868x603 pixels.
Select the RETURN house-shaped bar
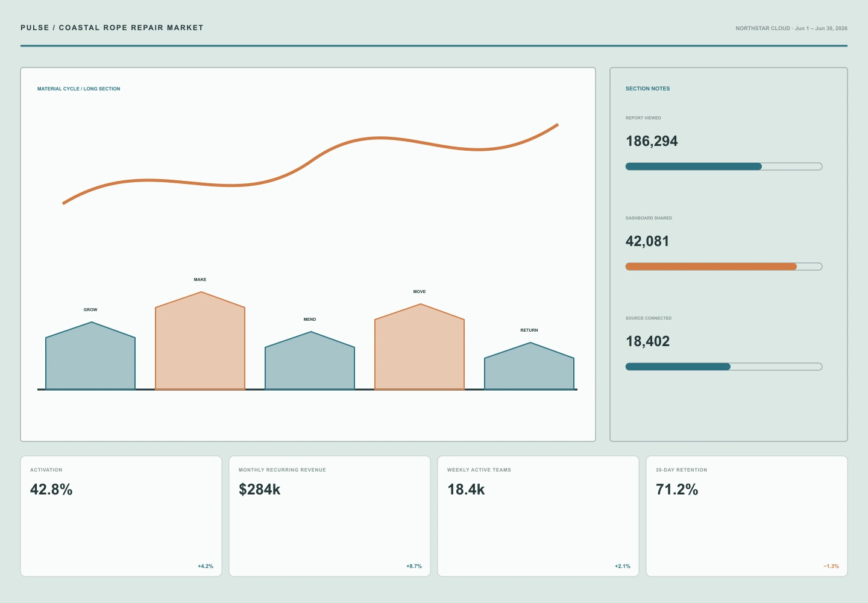tap(529, 366)
